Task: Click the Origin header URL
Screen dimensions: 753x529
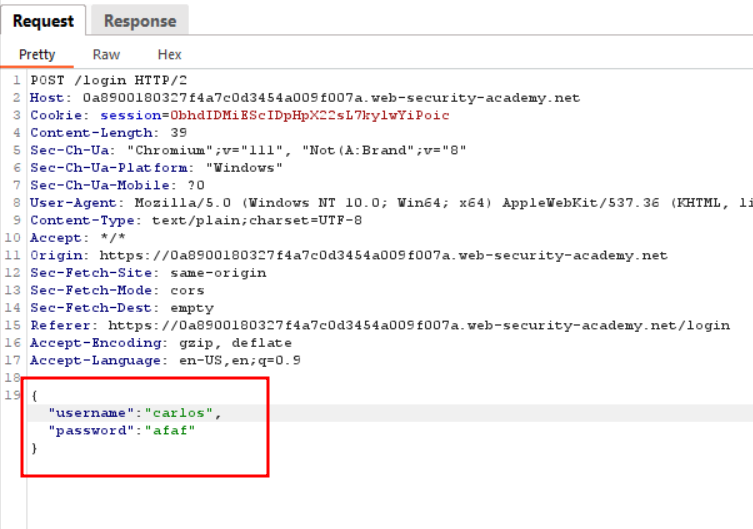Action: tap(384, 255)
